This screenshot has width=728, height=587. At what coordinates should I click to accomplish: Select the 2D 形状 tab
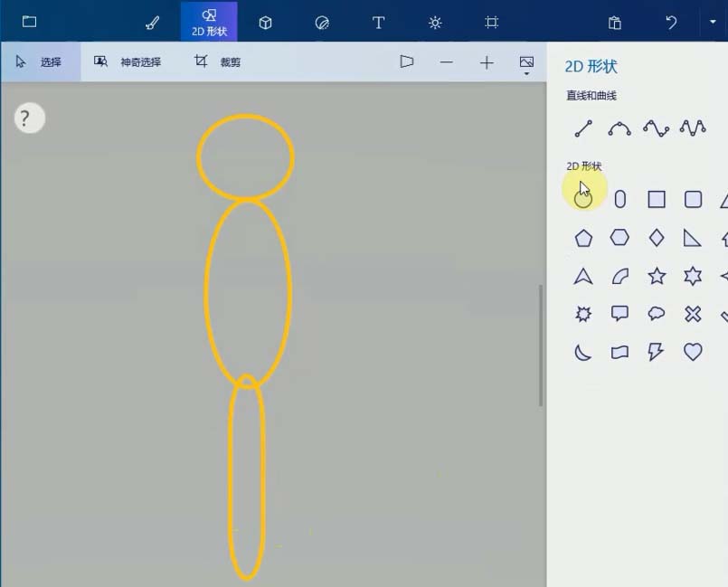209,22
